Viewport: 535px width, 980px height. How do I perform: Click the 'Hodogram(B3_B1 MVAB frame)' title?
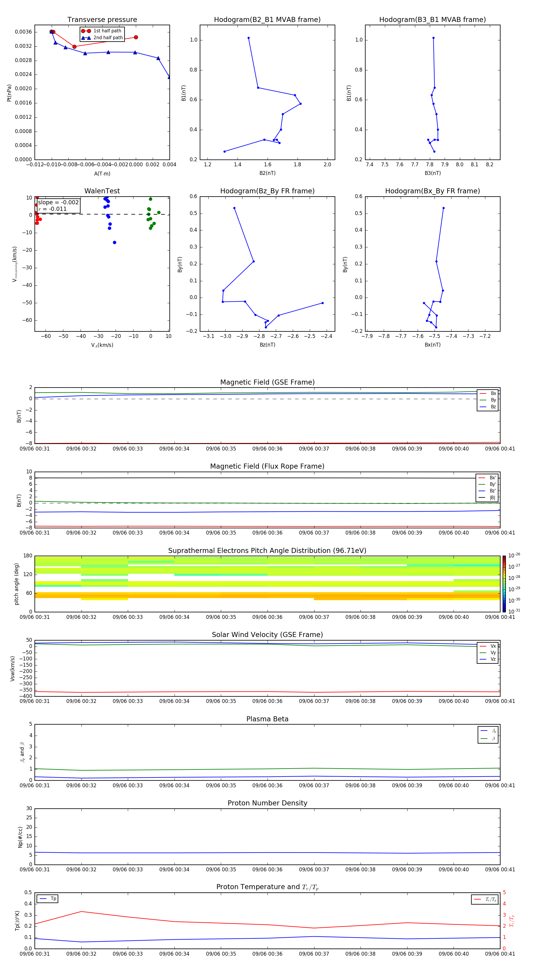(x=432, y=20)
